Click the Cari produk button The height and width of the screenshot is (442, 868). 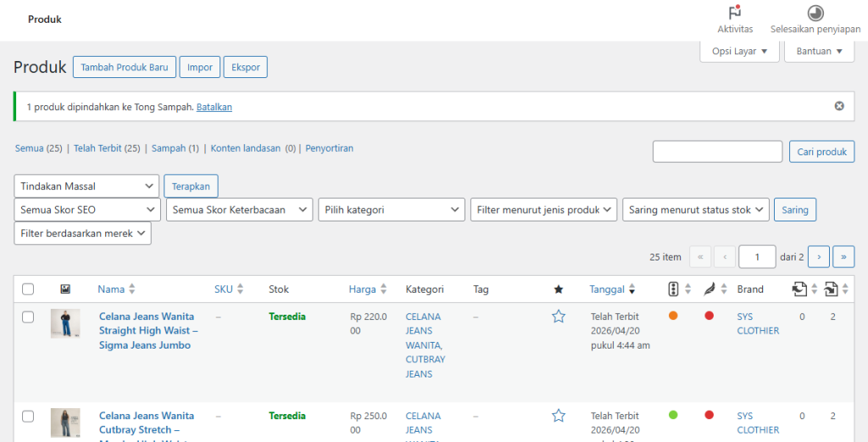(x=821, y=152)
